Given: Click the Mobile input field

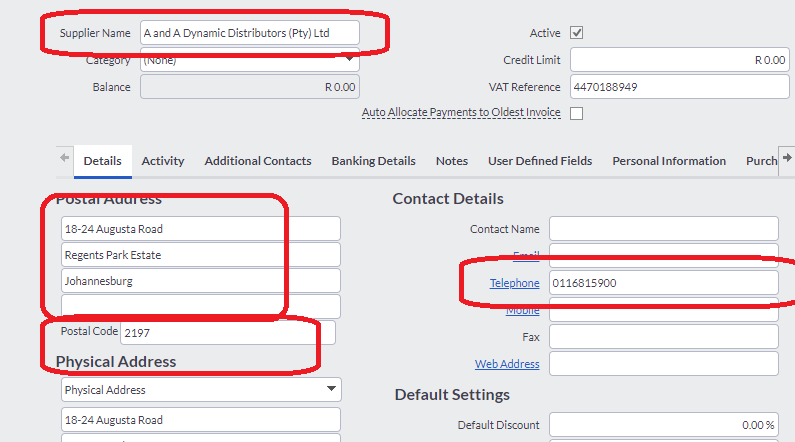Looking at the screenshot, I should (664, 310).
